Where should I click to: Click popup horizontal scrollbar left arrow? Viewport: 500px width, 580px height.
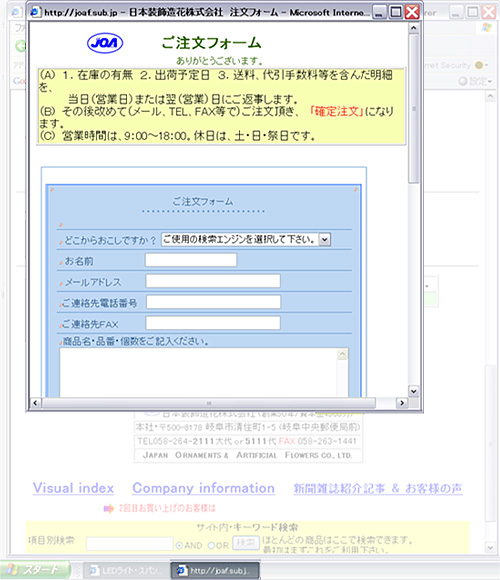(x=36, y=403)
